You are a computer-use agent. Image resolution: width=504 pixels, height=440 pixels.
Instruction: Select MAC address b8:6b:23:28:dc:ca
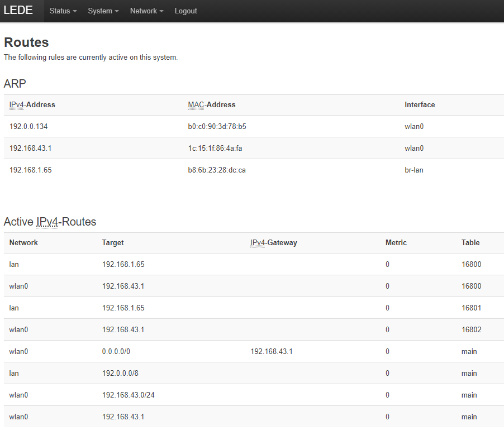217,170
